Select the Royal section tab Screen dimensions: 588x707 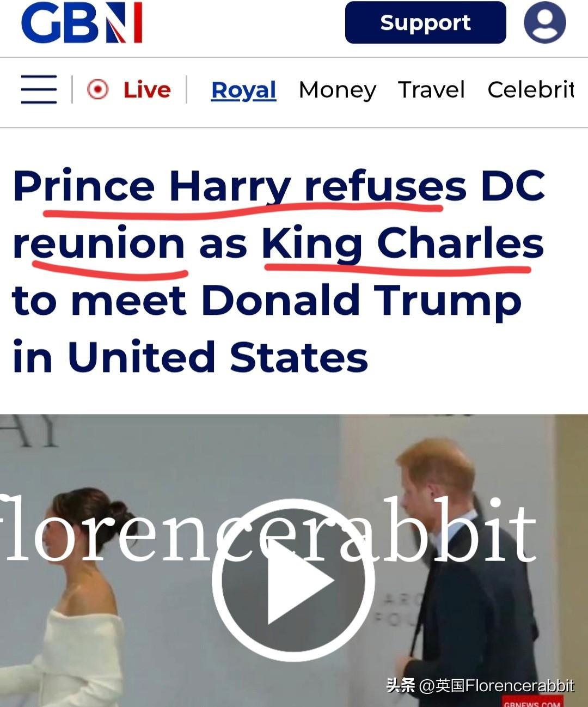244,90
